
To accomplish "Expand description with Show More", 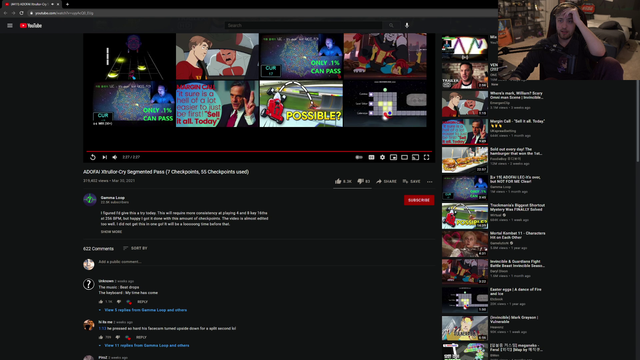I will point(111,232).
